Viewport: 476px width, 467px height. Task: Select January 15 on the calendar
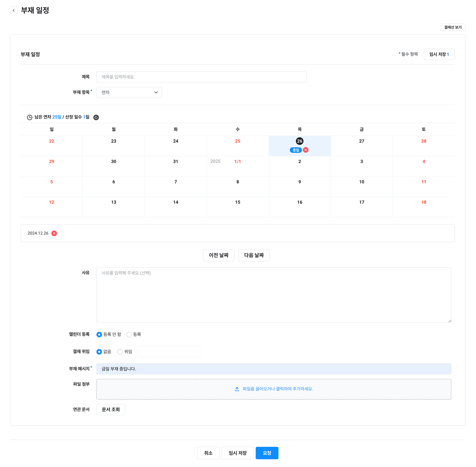click(x=238, y=202)
